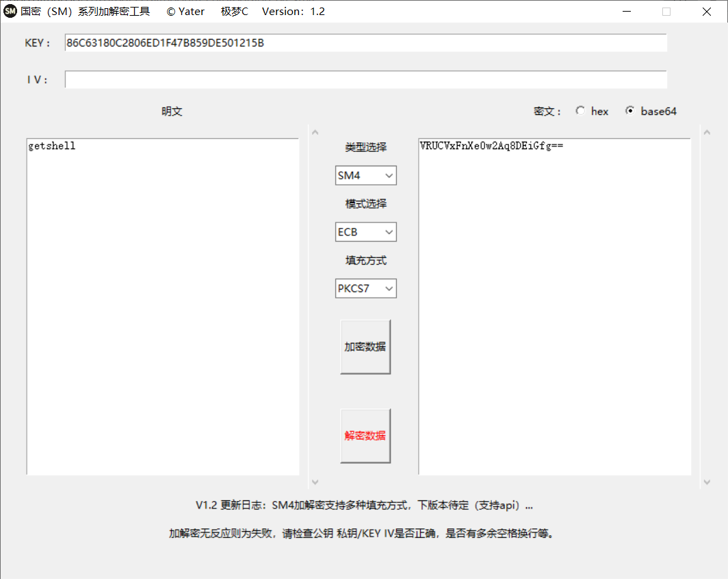The width and height of the screenshot is (728, 579).
Task: Minimize the 国密加解密工具 window
Action: point(626,11)
